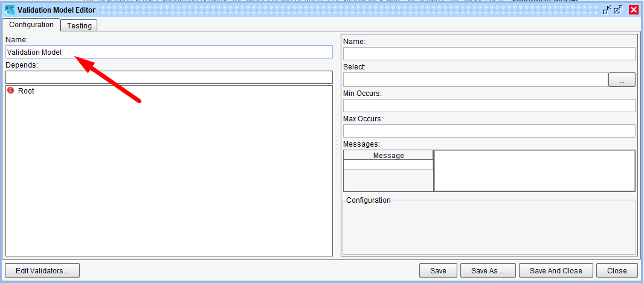Click the splitter handle between the panels
Screen dimensions: 644x283
pyautogui.click(x=337, y=145)
